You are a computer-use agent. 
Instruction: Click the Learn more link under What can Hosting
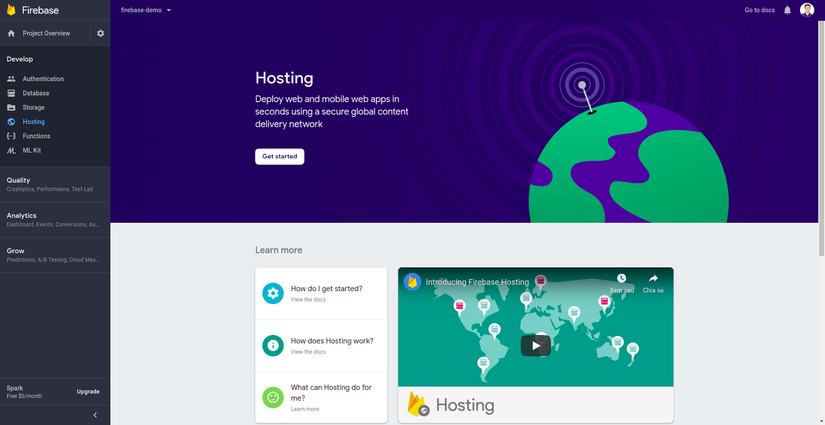pyautogui.click(x=305, y=409)
